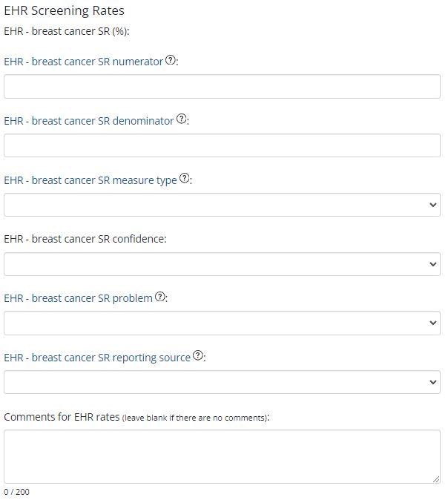Screen dimensions: 448x503
Task: Open the SR confidence dropdown
Action: (222, 264)
